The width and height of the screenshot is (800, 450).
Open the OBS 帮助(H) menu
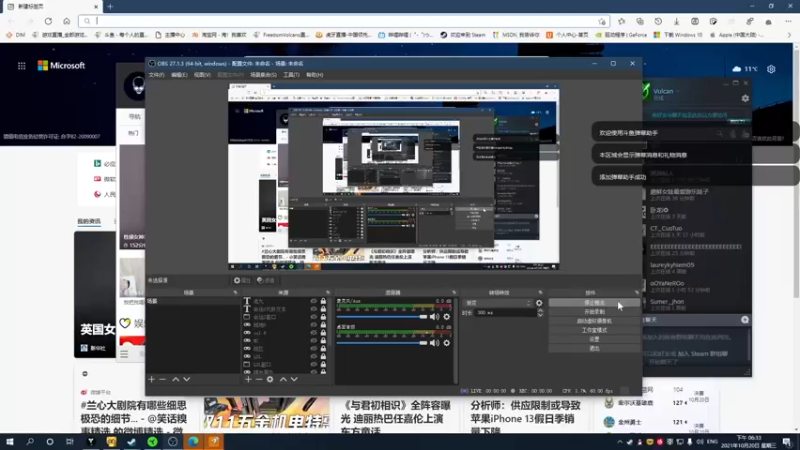[315, 75]
